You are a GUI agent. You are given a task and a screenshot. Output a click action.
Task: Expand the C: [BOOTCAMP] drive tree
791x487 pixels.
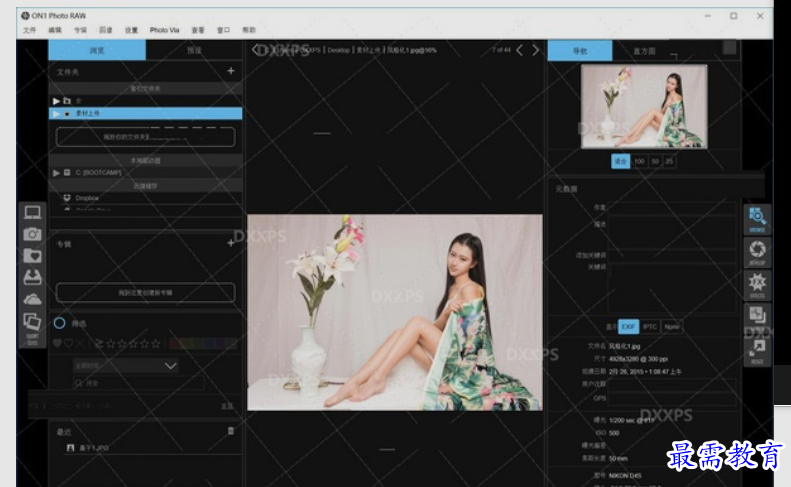pyautogui.click(x=56, y=172)
